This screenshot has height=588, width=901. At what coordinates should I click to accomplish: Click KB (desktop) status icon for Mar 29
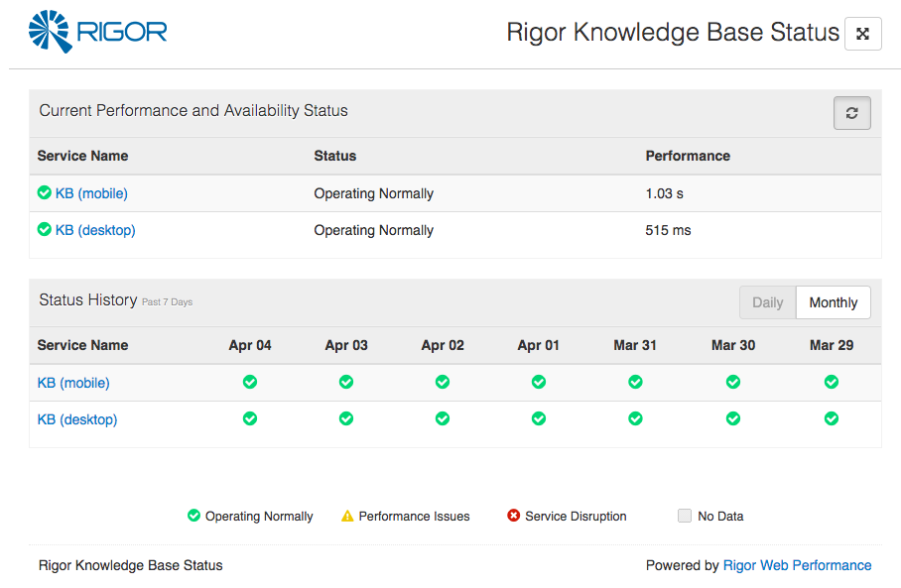point(832,418)
